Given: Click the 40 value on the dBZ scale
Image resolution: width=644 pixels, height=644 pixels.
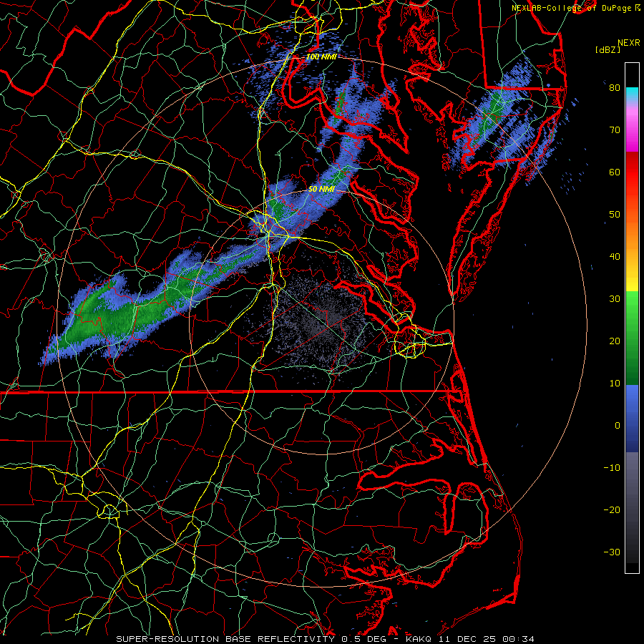Looking at the screenshot, I should coord(615,257).
